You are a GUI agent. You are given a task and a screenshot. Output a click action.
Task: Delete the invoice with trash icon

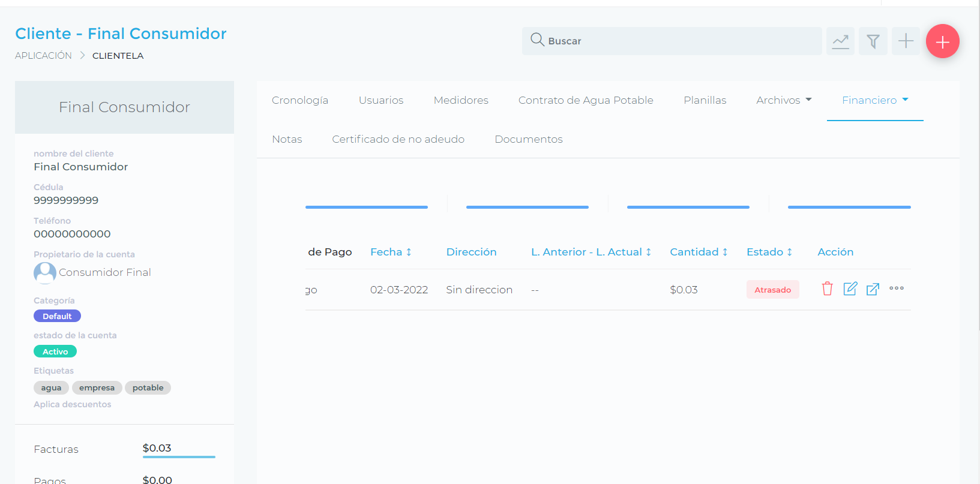pos(827,289)
